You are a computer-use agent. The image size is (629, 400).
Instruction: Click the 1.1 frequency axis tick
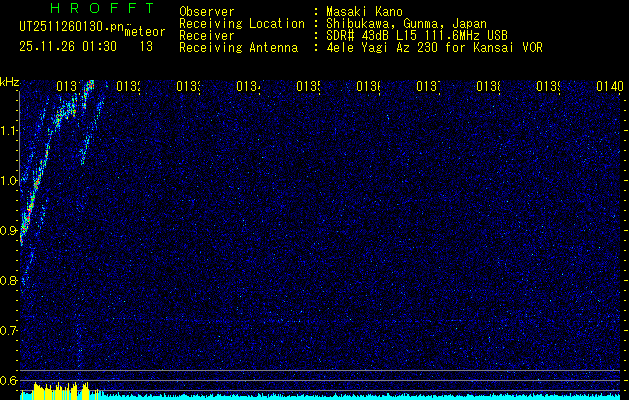(9, 131)
